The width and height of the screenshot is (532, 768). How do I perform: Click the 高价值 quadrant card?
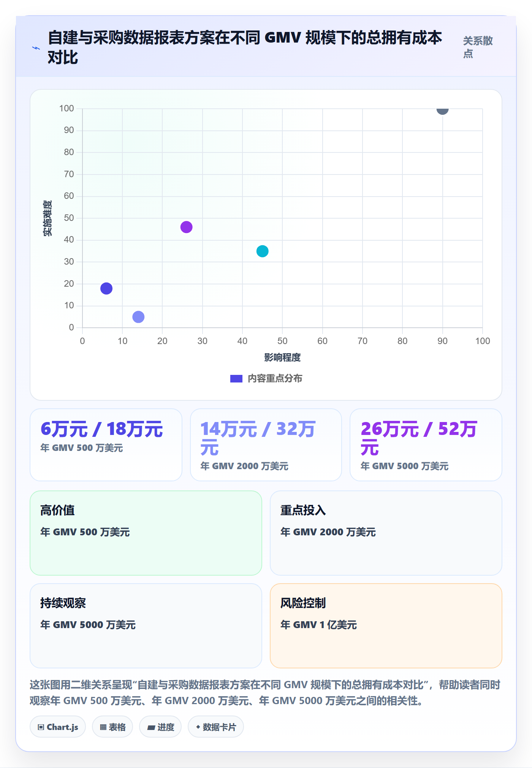(146, 533)
